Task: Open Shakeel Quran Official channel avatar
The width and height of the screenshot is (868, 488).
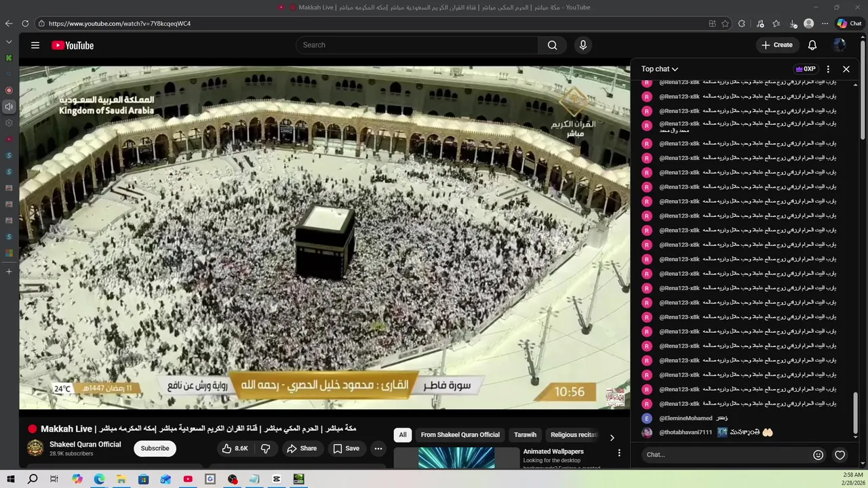Action: pyautogui.click(x=35, y=448)
